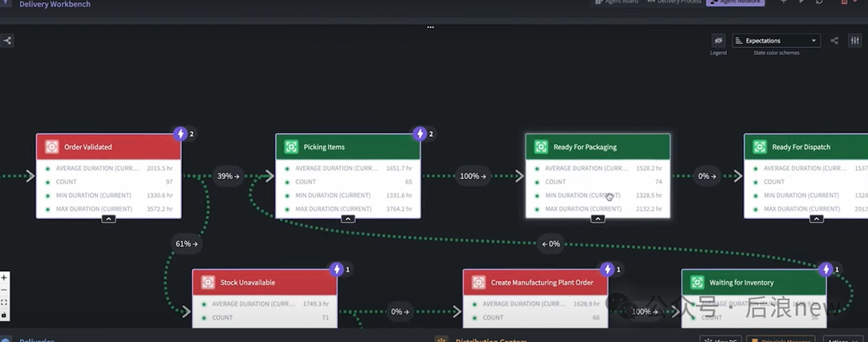
Task: Click the share graph icon beside Expectations
Action: click(x=834, y=41)
